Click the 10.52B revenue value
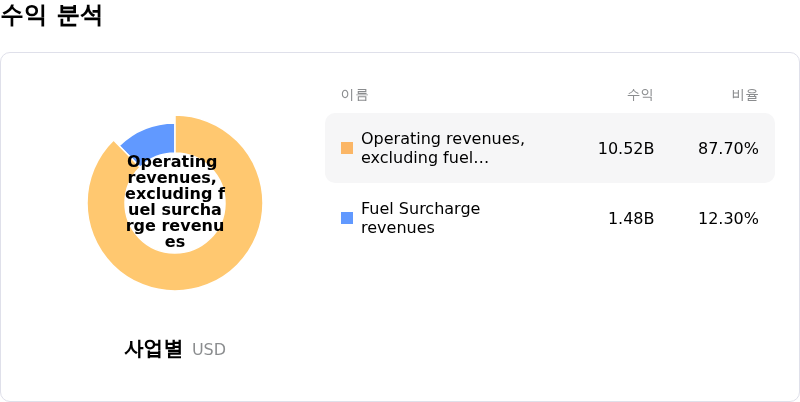Screen dimensions: 800x402 (626, 148)
